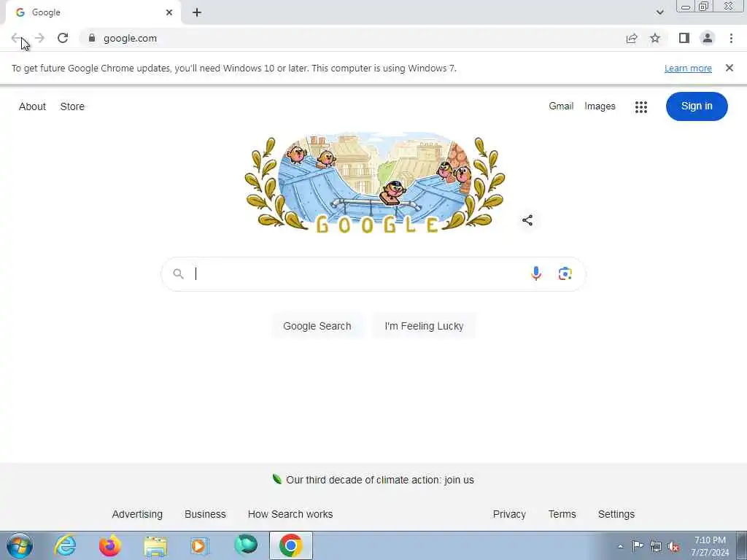Open Chrome profile avatar icon
The width and height of the screenshot is (747, 560).
(x=708, y=38)
